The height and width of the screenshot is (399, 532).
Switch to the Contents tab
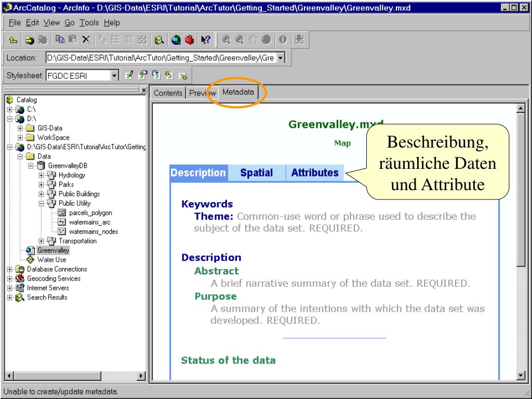pyautogui.click(x=168, y=93)
